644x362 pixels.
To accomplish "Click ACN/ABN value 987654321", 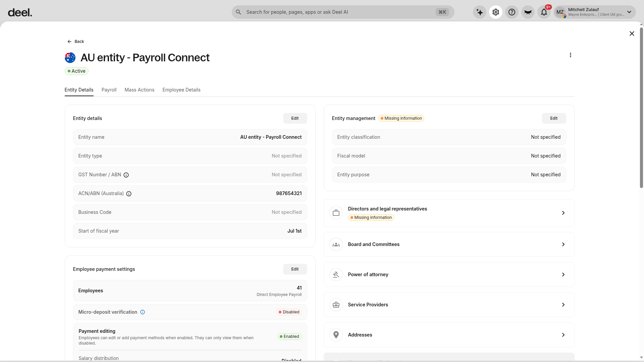I will pos(289,193).
